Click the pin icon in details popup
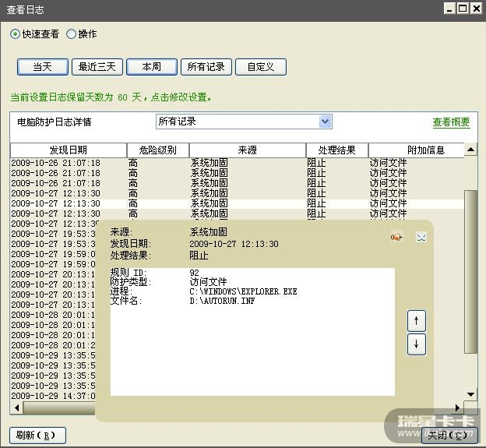The width and height of the screenshot is (486, 448). coord(397,238)
